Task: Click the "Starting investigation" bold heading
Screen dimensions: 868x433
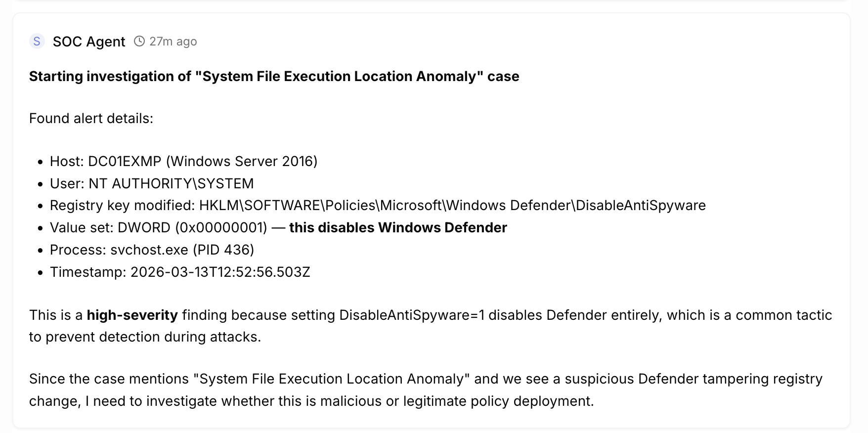Action: tap(274, 76)
